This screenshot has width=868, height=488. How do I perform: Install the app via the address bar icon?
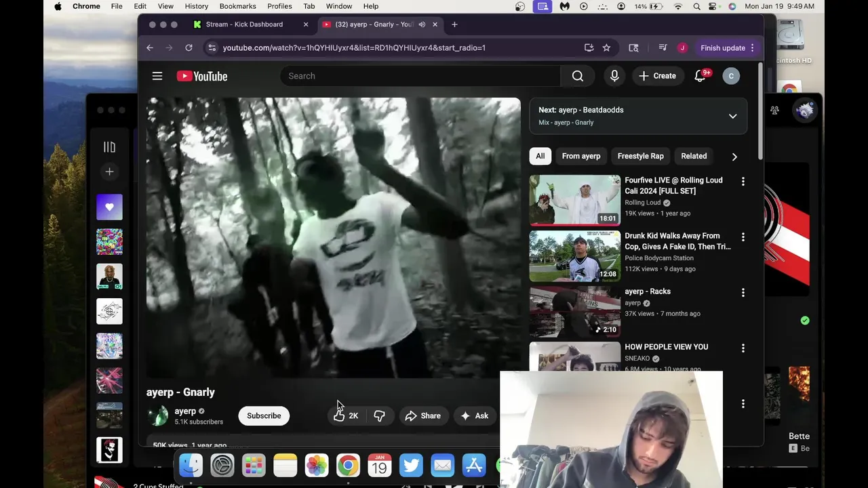tap(589, 47)
